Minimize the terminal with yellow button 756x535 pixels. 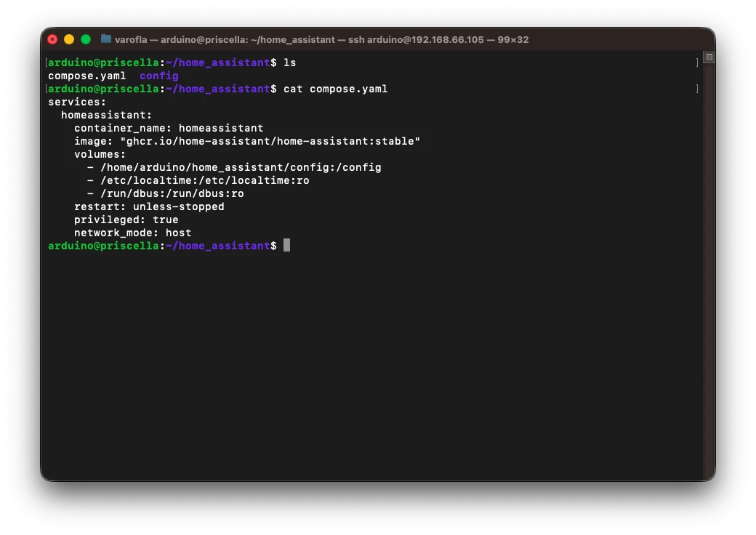click(x=69, y=39)
